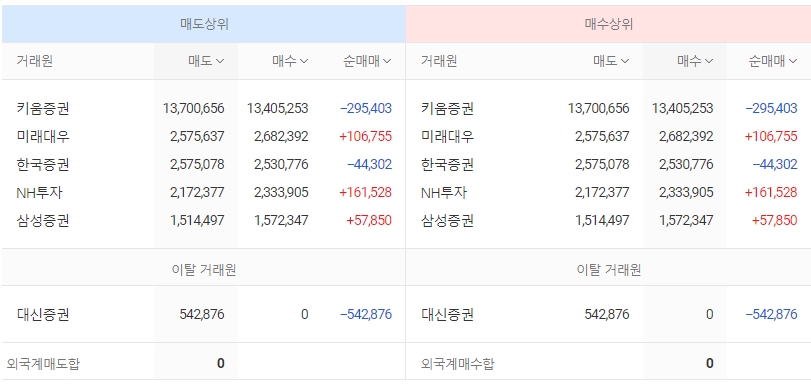Click -295,403 net value in 매도상위 table

[366, 109]
